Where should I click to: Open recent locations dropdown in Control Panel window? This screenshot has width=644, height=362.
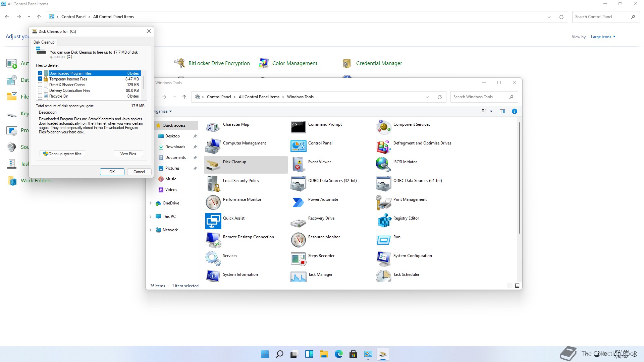tap(29, 17)
